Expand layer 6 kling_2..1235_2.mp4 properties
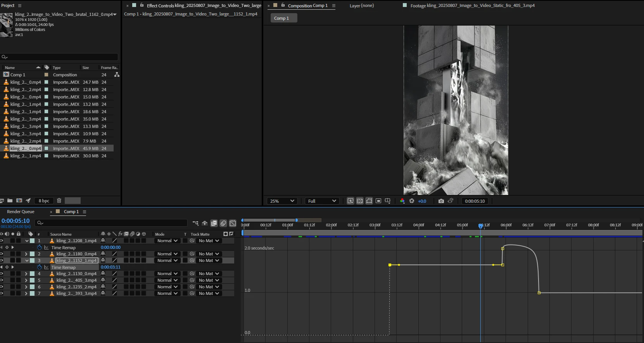The width and height of the screenshot is (644, 343). [26, 287]
